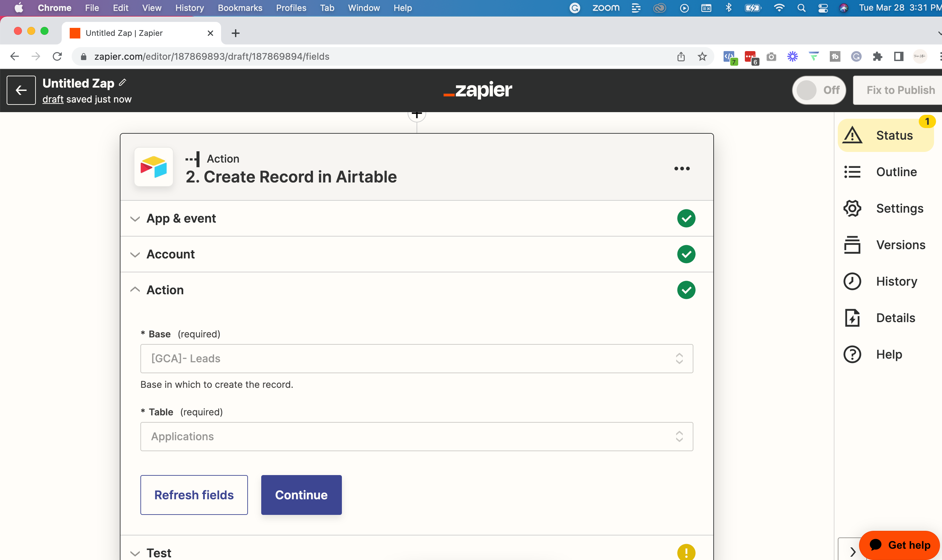
Task: Click the Help question mark icon in sidebar
Action: [852, 354]
